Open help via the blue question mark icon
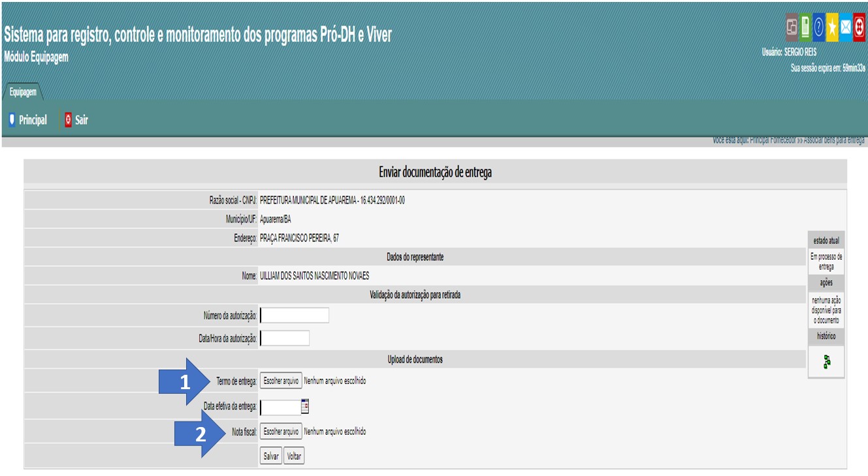The image size is (868, 476). pos(819,27)
